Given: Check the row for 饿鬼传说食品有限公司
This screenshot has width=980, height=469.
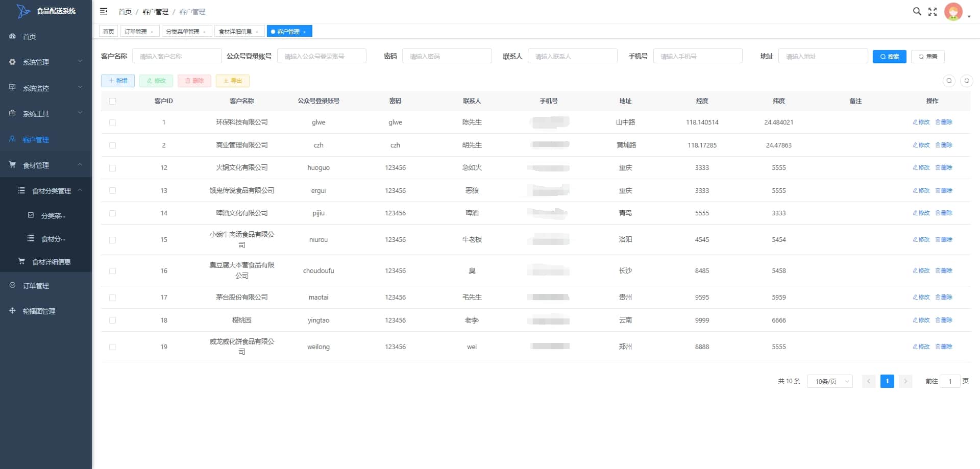Looking at the screenshot, I should pyautogui.click(x=112, y=191).
